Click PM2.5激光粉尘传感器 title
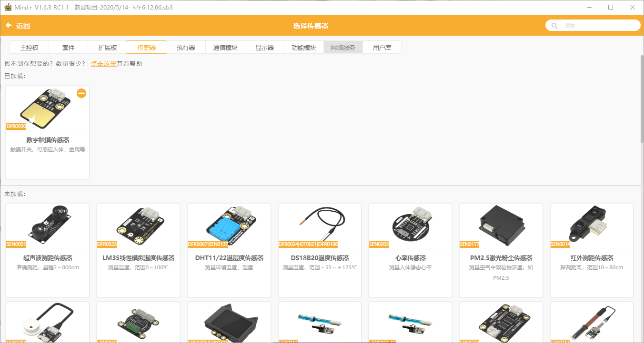644x343 pixels. pyautogui.click(x=501, y=258)
